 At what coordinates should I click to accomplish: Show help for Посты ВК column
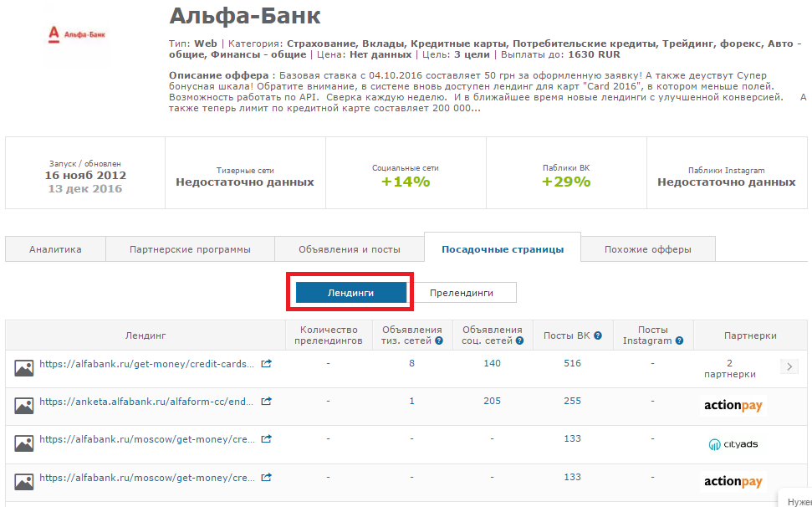(x=598, y=335)
